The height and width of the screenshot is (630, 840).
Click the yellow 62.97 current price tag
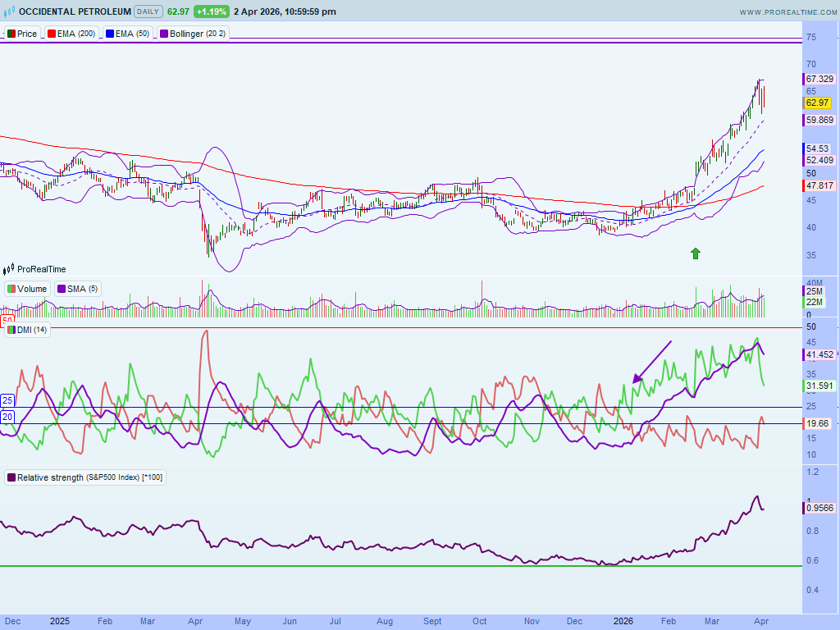817,103
